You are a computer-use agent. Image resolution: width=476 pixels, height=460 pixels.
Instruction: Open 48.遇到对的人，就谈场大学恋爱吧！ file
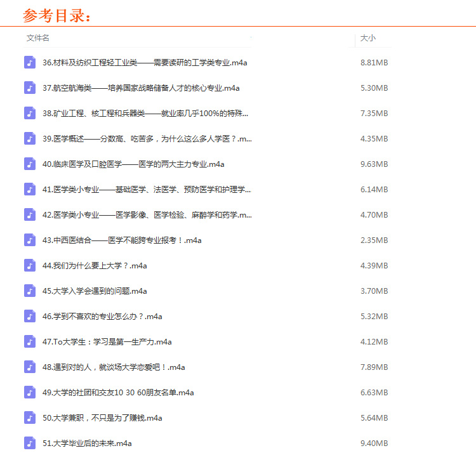pos(114,367)
